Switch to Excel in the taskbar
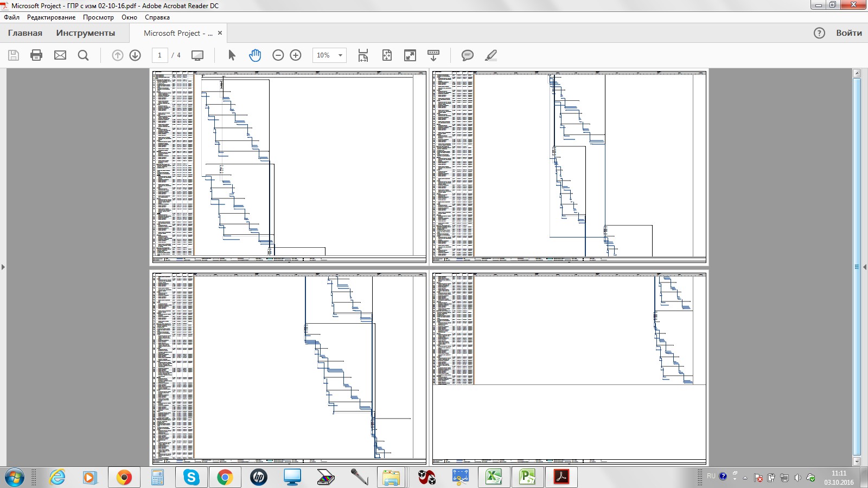The image size is (868, 488). [494, 477]
